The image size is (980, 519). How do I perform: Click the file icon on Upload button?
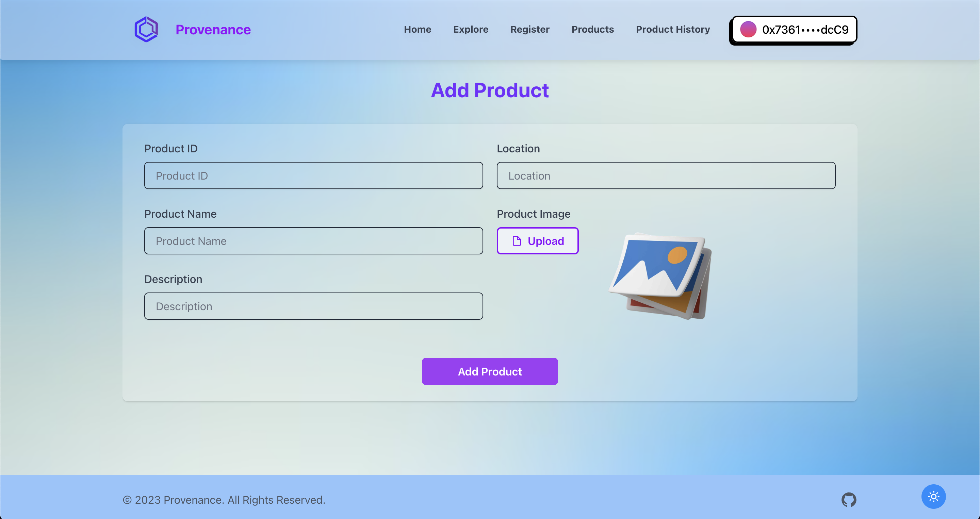pyautogui.click(x=517, y=241)
